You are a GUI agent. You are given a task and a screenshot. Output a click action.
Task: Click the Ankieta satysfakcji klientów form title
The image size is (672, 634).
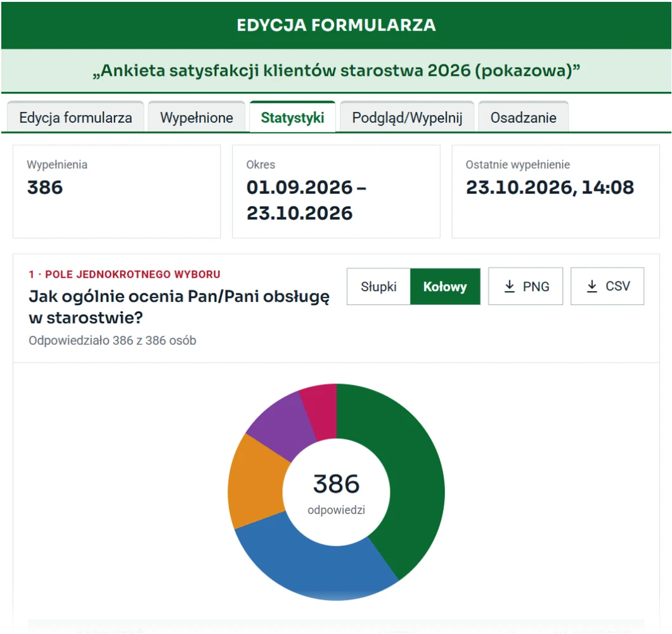click(x=337, y=71)
